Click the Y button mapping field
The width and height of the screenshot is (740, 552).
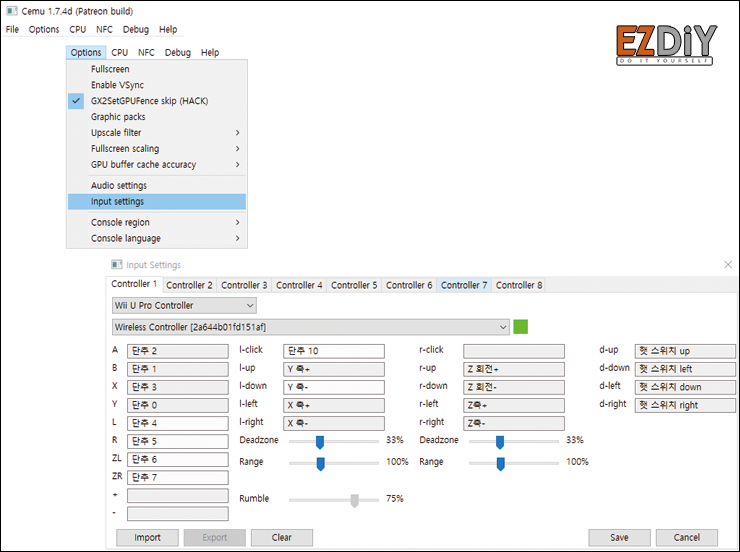(178, 405)
